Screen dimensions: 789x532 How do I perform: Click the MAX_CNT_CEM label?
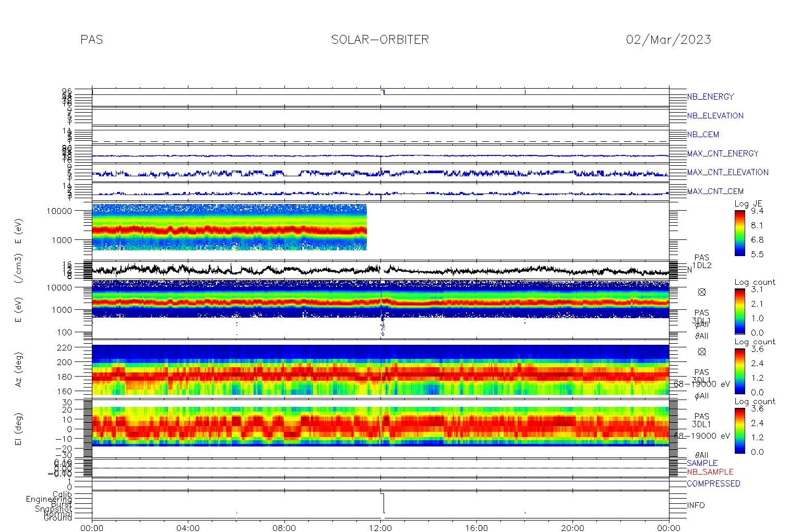715,191
